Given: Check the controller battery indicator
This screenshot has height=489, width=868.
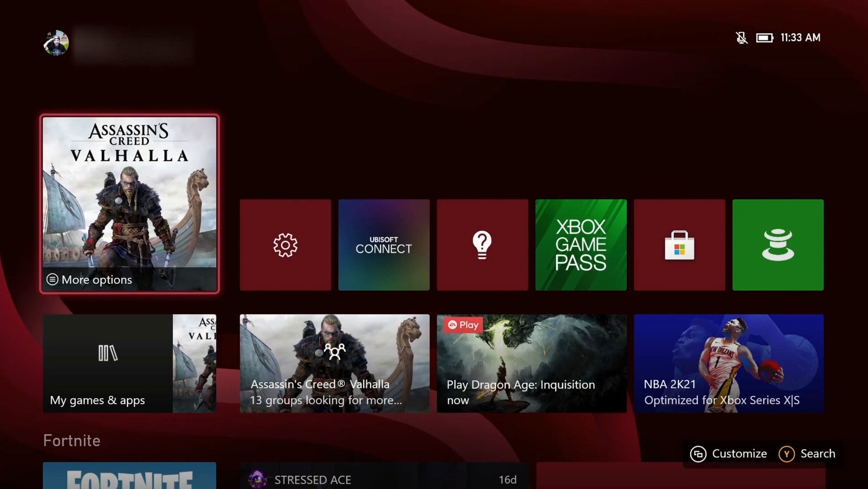Looking at the screenshot, I should (764, 38).
